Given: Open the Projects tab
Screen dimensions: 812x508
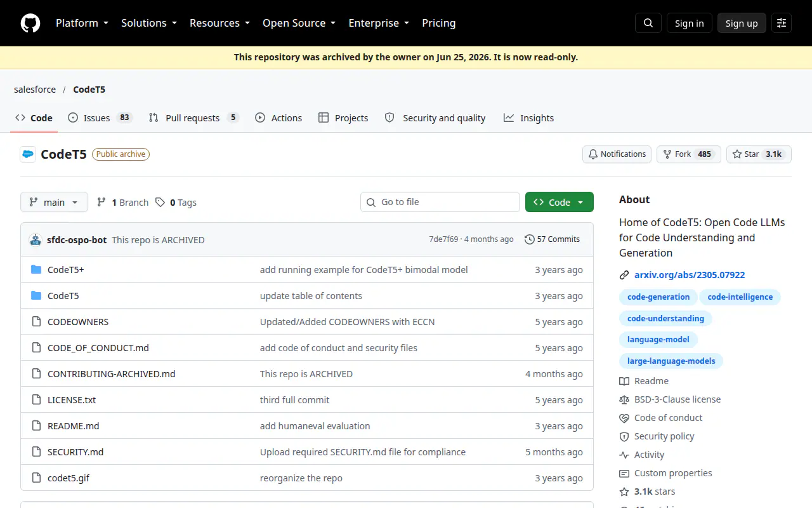Looking at the screenshot, I should [343, 117].
